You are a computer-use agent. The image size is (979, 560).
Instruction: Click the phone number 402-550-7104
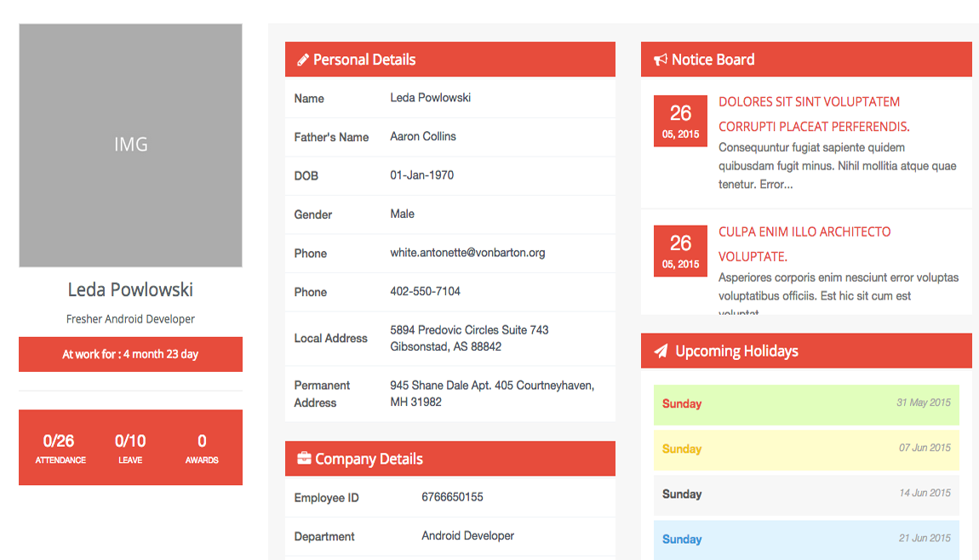point(425,291)
